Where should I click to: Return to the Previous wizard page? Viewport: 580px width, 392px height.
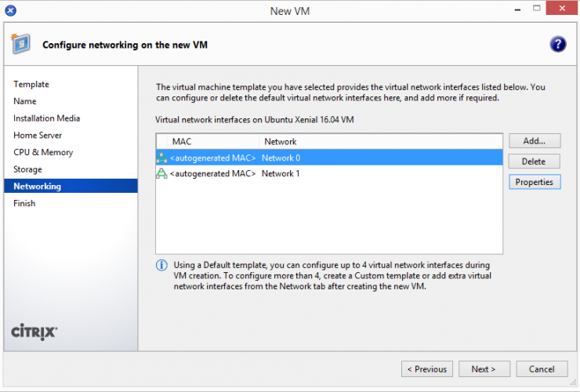427,369
